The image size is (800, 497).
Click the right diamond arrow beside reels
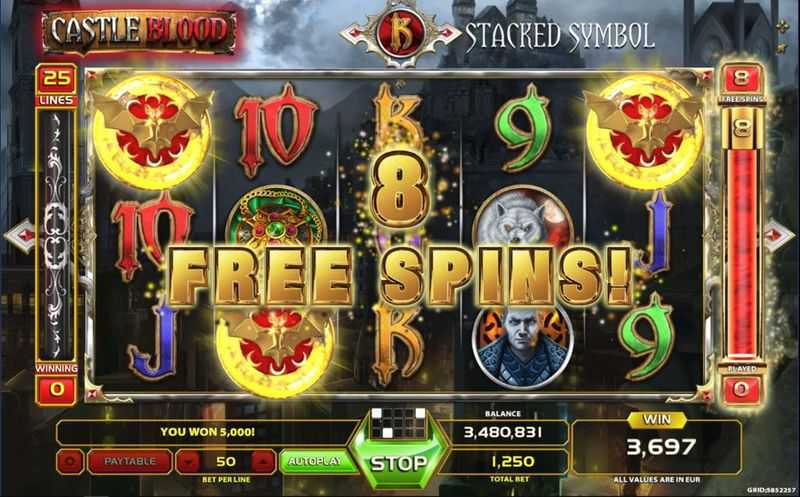(779, 235)
